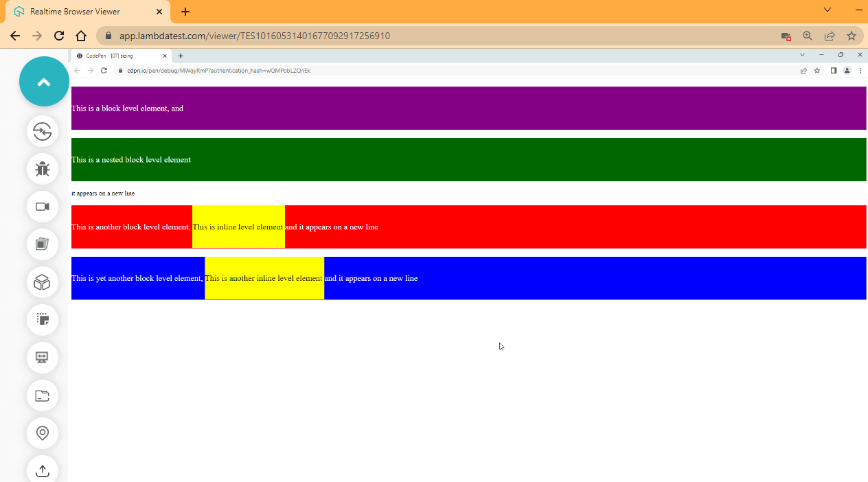Open inner browser three-dot menu
Screen dimensions: 868x482
click(860, 71)
